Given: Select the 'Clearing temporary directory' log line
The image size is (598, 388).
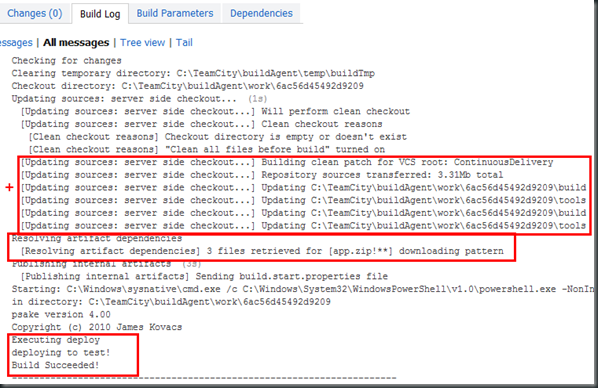Looking at the screenshot, I should coord(193,73).
